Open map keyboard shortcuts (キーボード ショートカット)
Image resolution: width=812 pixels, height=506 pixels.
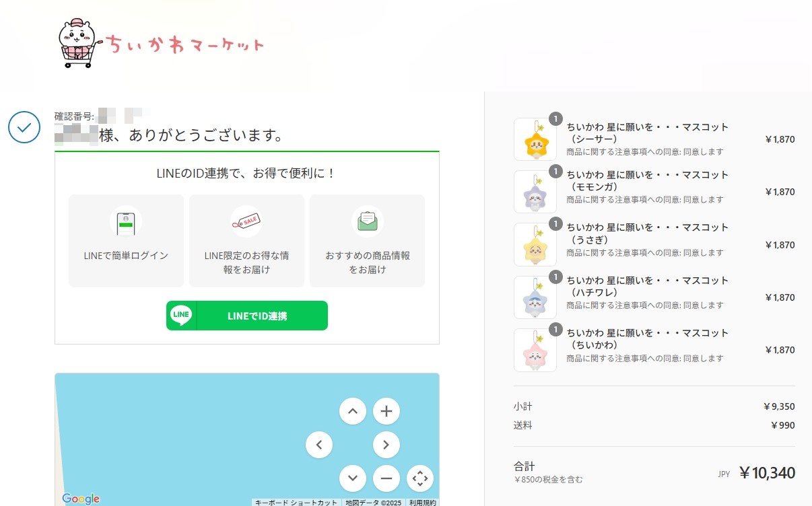pos(296,503)
